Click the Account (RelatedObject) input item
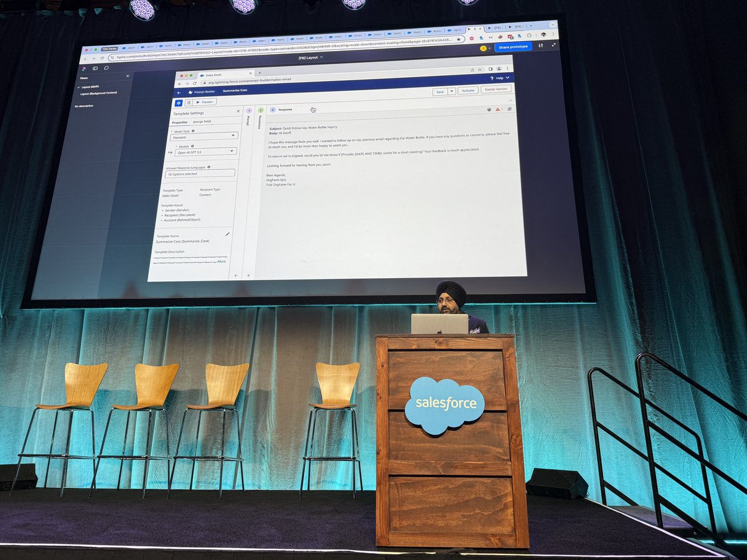Viewport: 747px width, 560px height. (x=182, y=220)
